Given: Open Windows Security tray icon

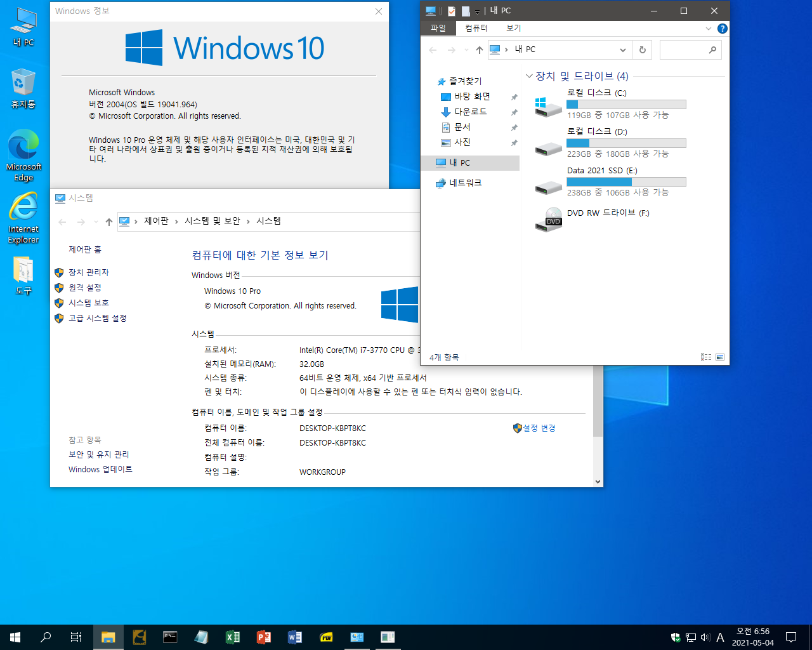Looking at the screenshot, I should tap(676, 637).
